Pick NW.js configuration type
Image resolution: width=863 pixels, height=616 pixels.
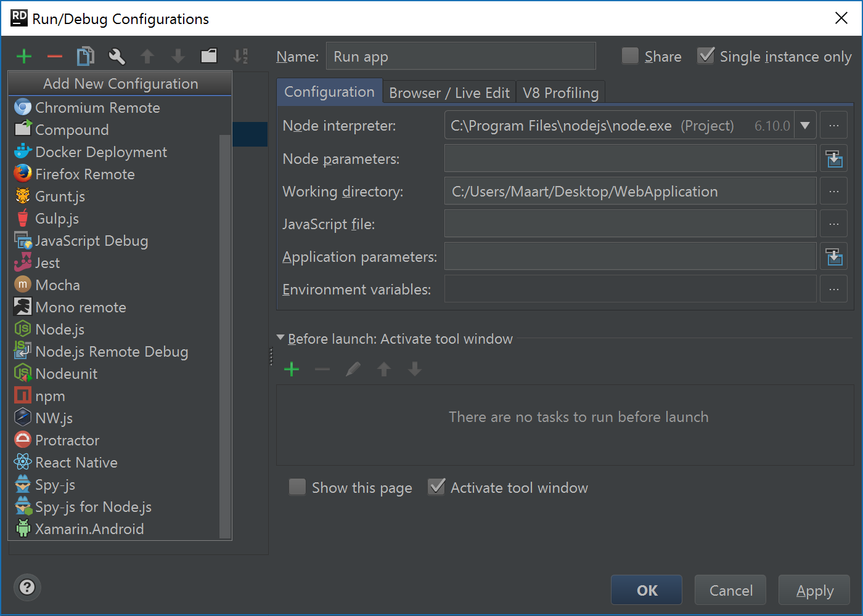114,418
